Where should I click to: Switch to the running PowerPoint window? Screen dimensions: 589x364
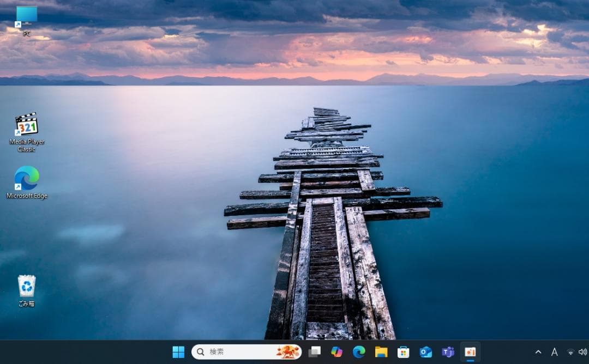click(470, 353)
